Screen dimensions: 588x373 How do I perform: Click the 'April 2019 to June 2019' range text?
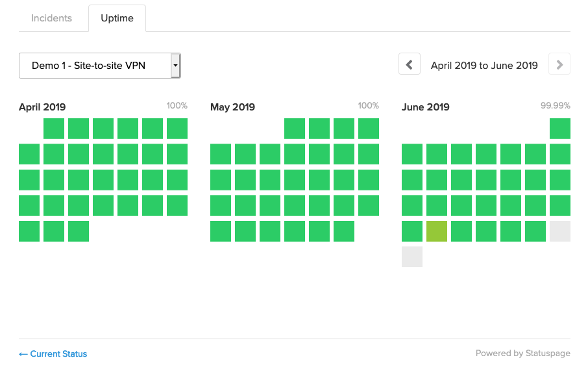click(x=484, y=66)
